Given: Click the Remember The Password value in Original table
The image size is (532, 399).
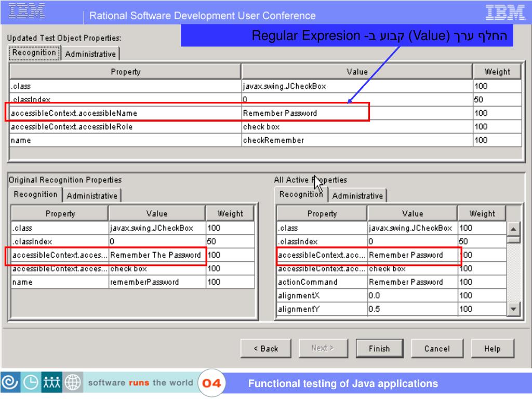Looking at the screenshot, I should tap(157, 255).
